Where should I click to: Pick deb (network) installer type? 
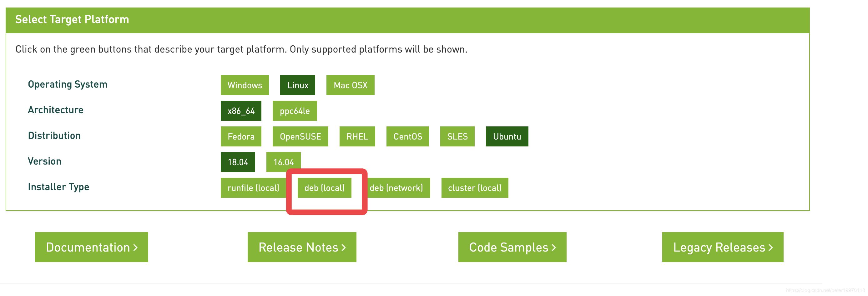(396, 188)
